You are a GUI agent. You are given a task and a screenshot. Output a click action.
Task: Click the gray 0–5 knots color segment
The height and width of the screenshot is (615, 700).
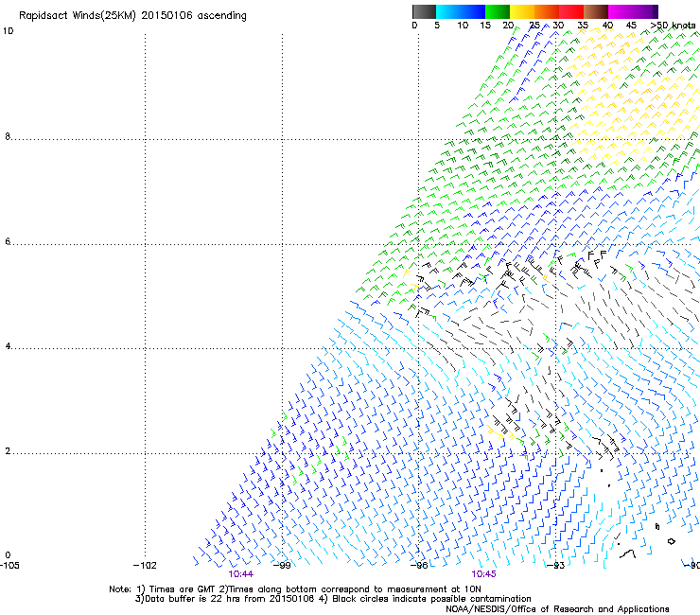pyautogui.click(x=424, y=11)
